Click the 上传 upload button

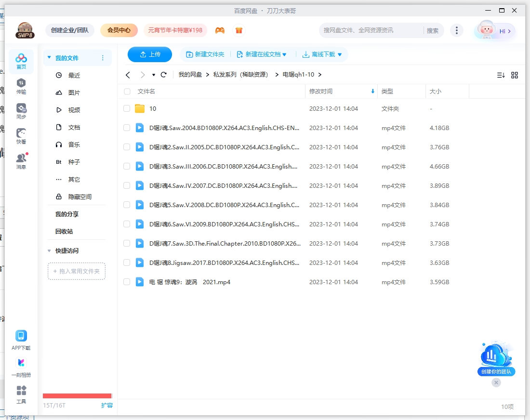coord(149,54)
